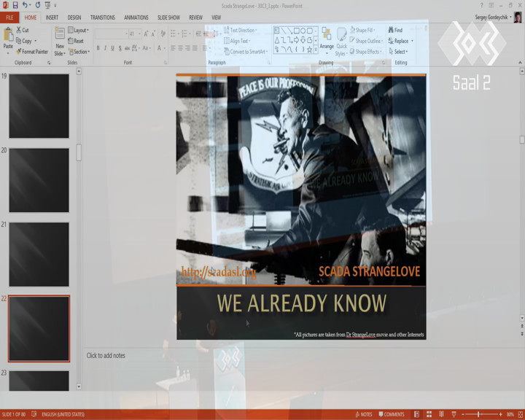Undo the last action
The height and width of the screenshot is (420, 525).
(25, 5)
